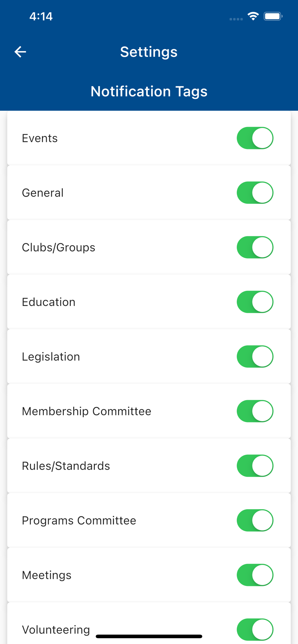Tap the clock showing 4:14
Viewport: 298px width, 644px height.
point(41,16)
